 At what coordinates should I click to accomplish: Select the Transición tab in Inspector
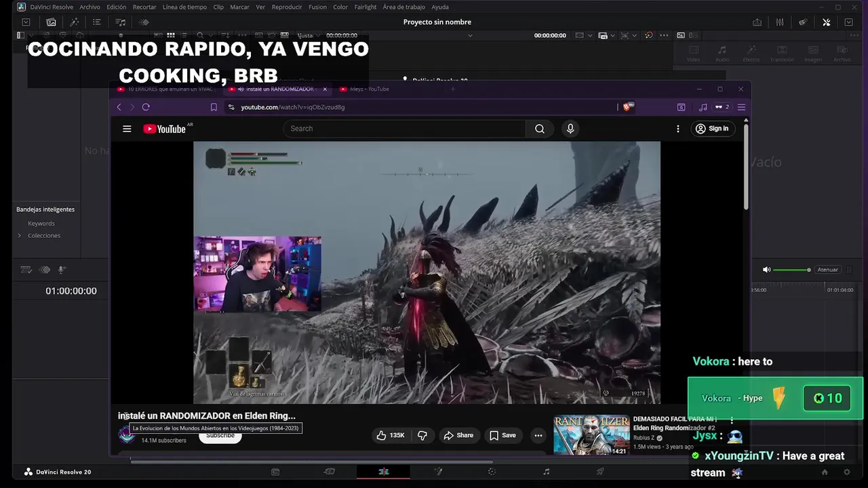(x=782, y=54)
